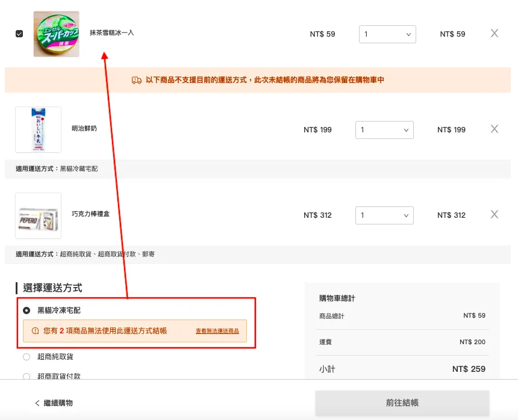The height and width of the screenshot is (420, 518).
Task: Open the 明治鮮奶 milk carton thumbnail
Action: pyautogui.click(x=39, y=129)
